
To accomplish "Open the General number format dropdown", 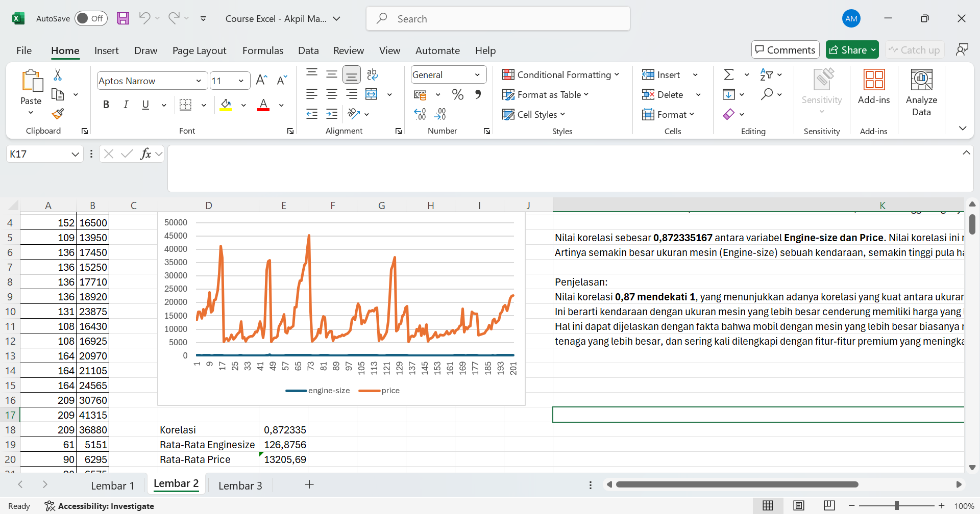I will pyautogui.click(x=477, y=74).
